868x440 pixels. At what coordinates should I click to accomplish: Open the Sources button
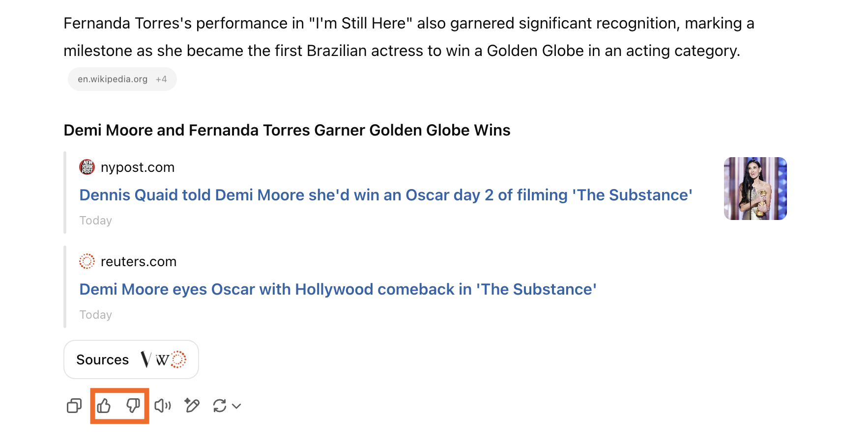[x=131, y=359]
